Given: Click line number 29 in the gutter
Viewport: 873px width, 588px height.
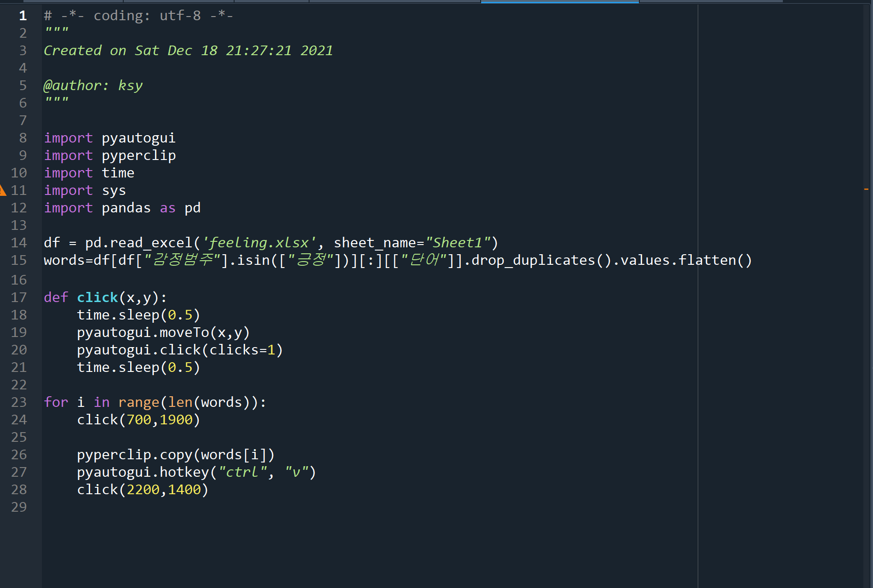Looking at the screenshot, I should coord(19,507).
